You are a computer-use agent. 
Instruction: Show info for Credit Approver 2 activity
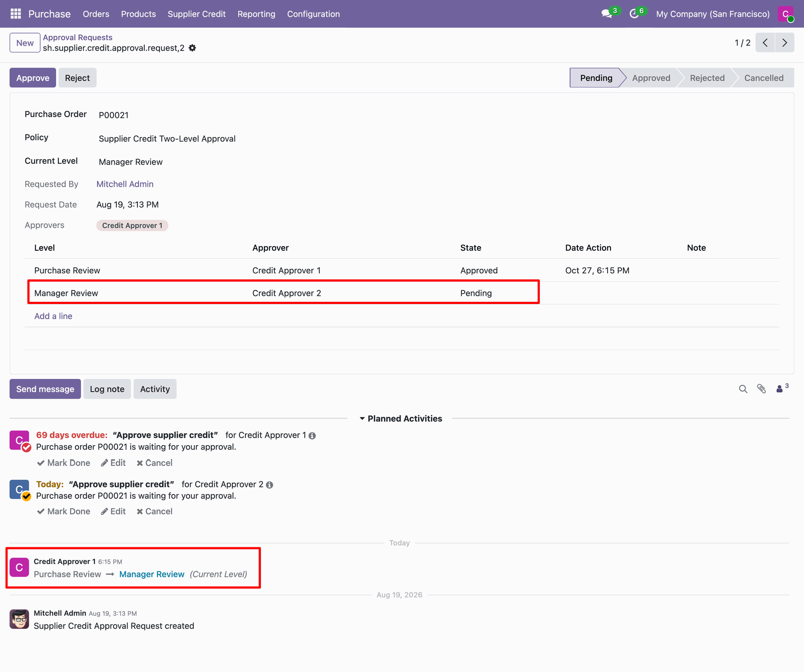pyautogui.click(x=269, y=485)
